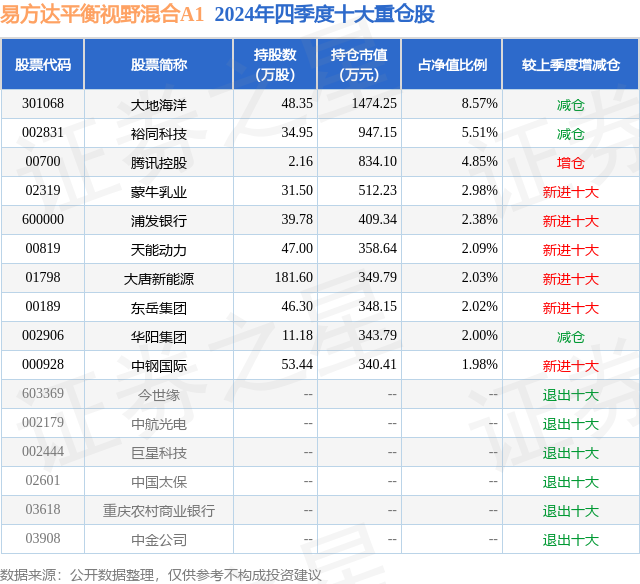Click the 股票简称 column header
This screenshot has width=640, height=584.
159,64
